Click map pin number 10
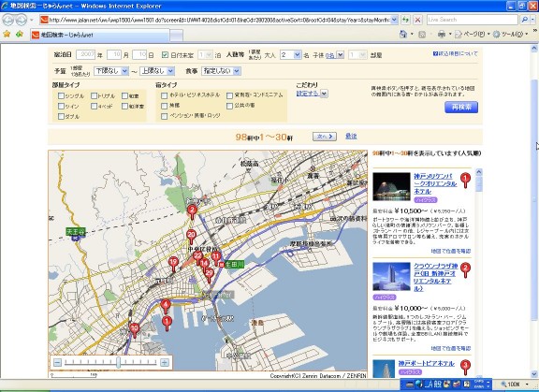539x392 pixels. [x=135, y=330]
